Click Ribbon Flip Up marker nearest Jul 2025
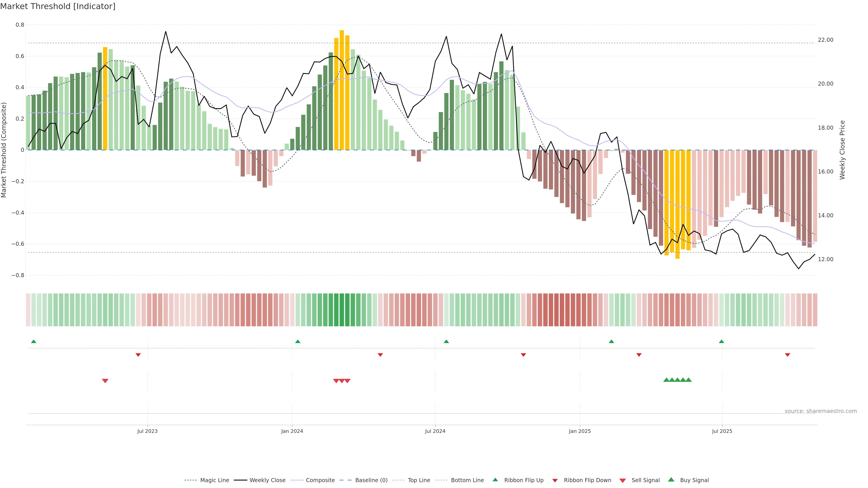 [722, 342]
